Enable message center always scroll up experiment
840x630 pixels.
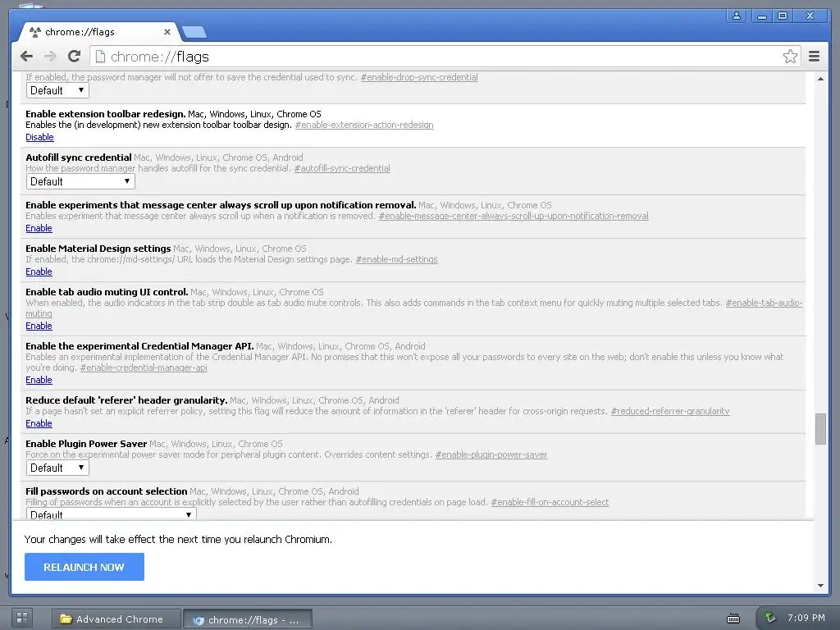39,228
